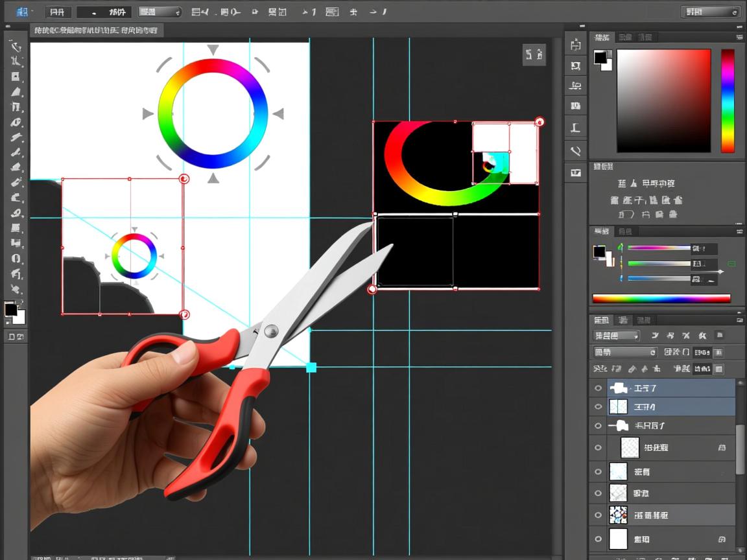Screen dimensions: 747x560
Task: Select the last tool above the color swatches
Action: [x=16, y=289]
